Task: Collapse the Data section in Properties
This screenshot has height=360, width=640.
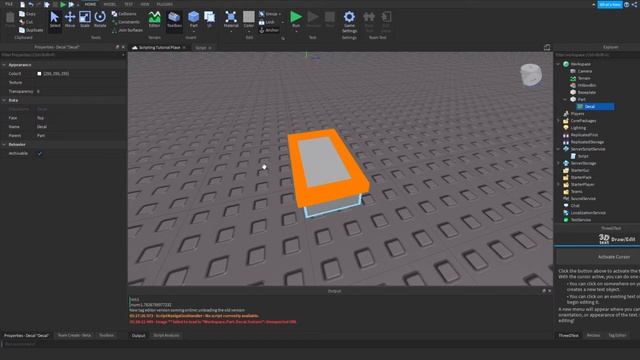Action: pyautogui.click(x=4, y=100)
